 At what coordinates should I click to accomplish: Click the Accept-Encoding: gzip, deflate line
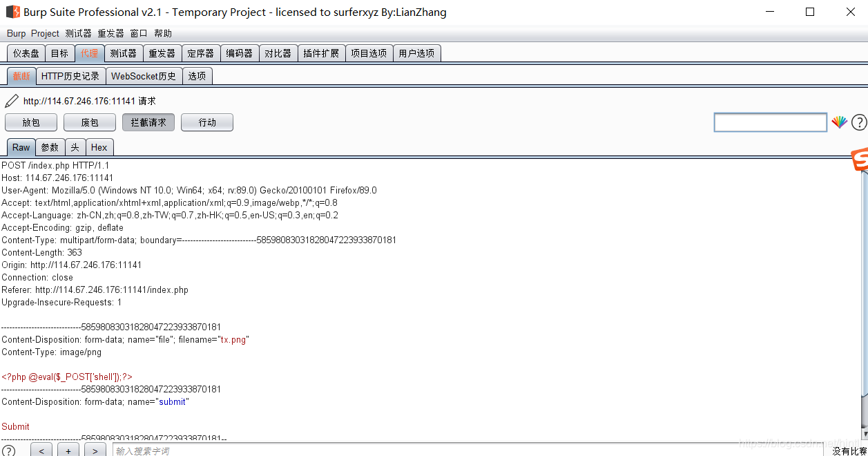click(x=63, y=227)
